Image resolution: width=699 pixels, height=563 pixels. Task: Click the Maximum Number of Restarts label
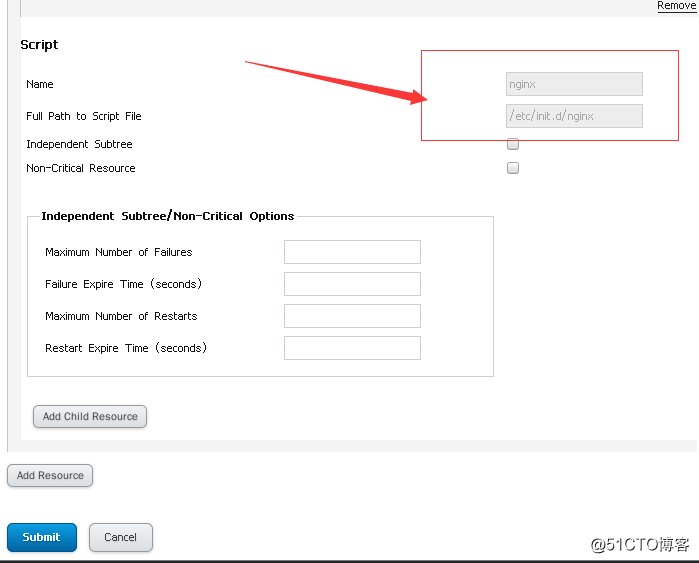[x=121, y=316]
